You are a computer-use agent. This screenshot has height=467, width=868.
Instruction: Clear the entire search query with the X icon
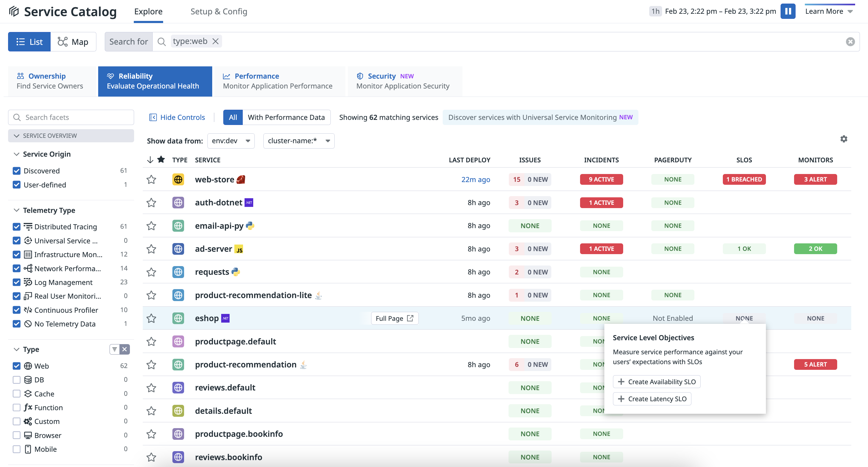click(x=850, y=42)
